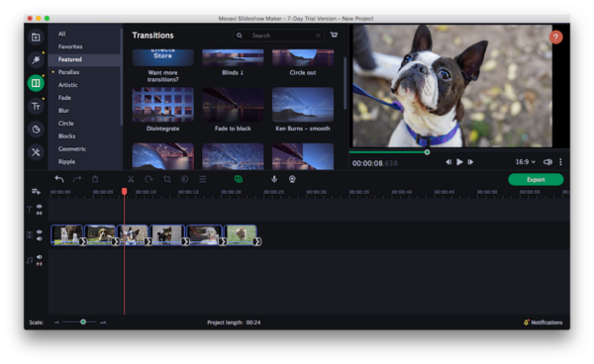Record voiceover with microphone icon

tap(274, 179)
